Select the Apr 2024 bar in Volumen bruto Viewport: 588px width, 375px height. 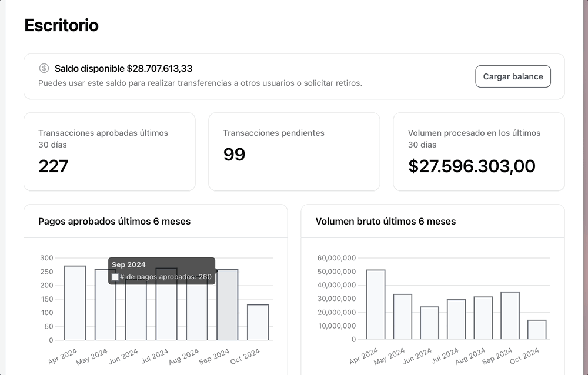point(376,304)
